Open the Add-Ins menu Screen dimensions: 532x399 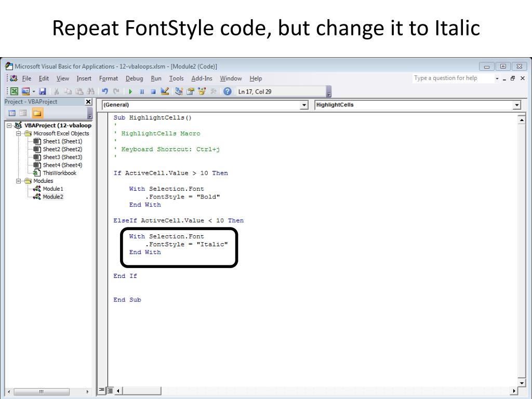(x=202, y=78)
